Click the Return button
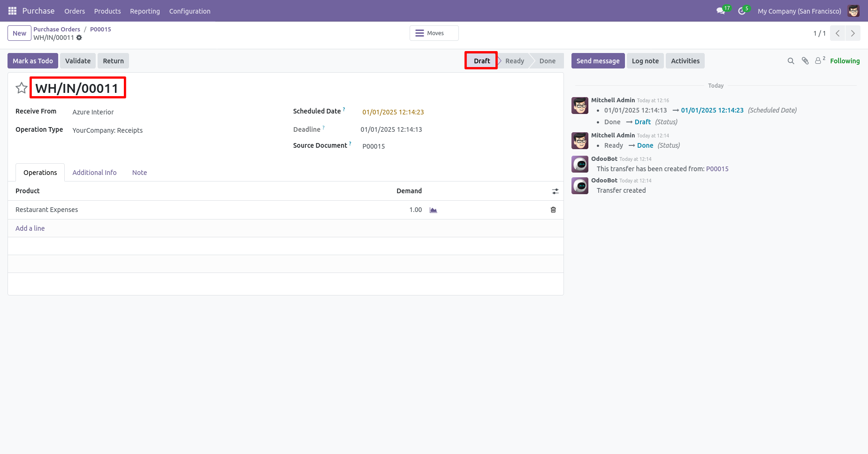This screenshot has height=454, width=868. tap(114, 61)
